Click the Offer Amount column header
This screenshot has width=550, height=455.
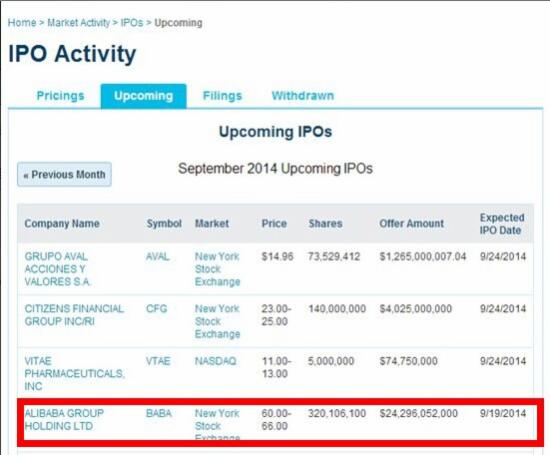click(411, 224)
